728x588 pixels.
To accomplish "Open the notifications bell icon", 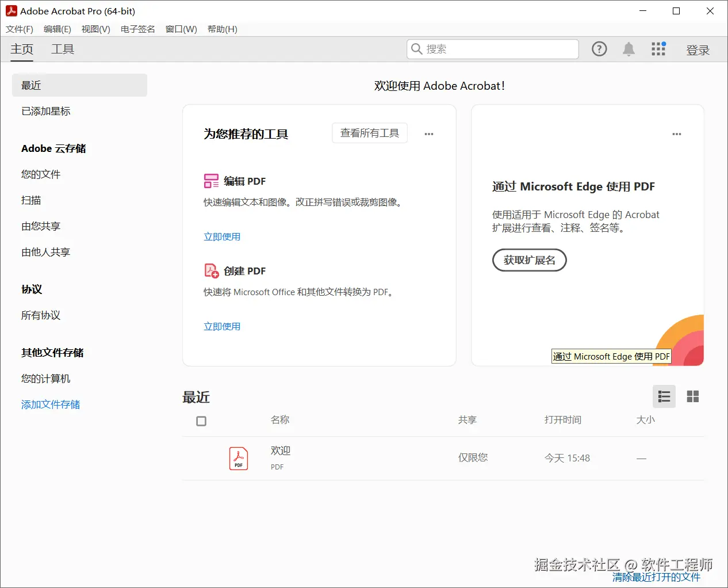I will pos(629,49).
